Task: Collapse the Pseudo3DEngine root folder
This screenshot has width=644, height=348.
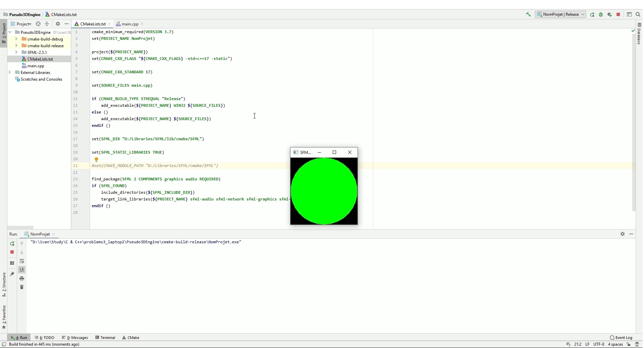Action: pyautogui.click(x=10, y=32)
